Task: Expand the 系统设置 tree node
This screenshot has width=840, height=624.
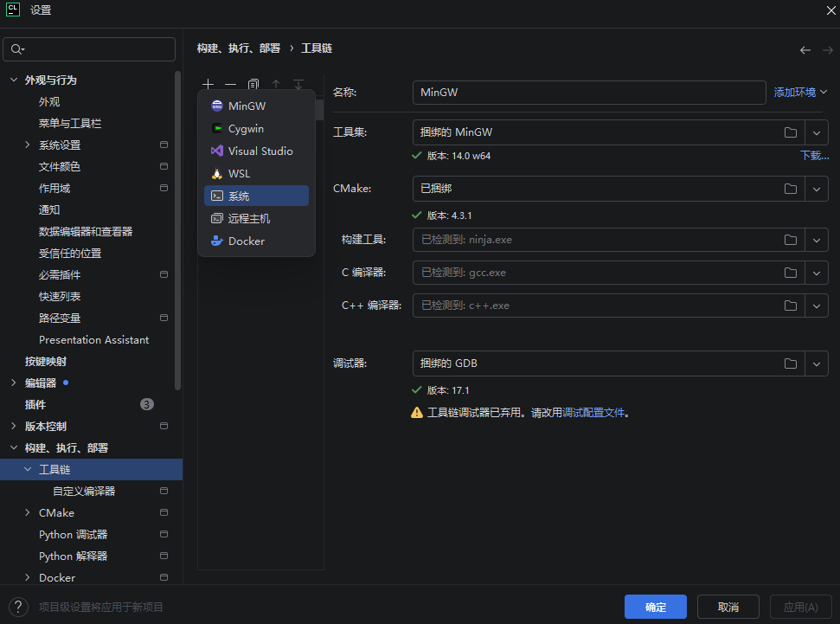Action: 28,145
